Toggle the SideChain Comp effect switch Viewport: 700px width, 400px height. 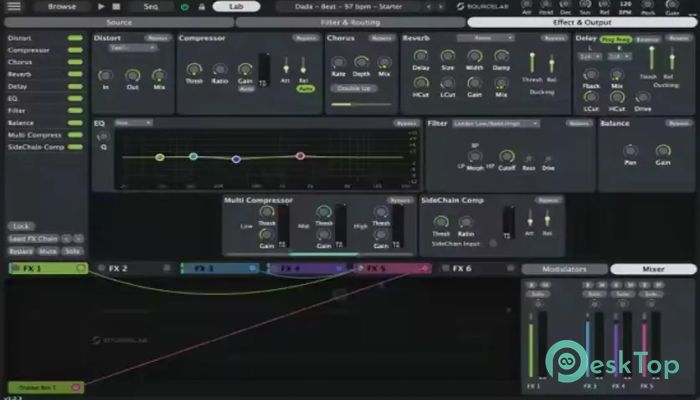(75, 147)
